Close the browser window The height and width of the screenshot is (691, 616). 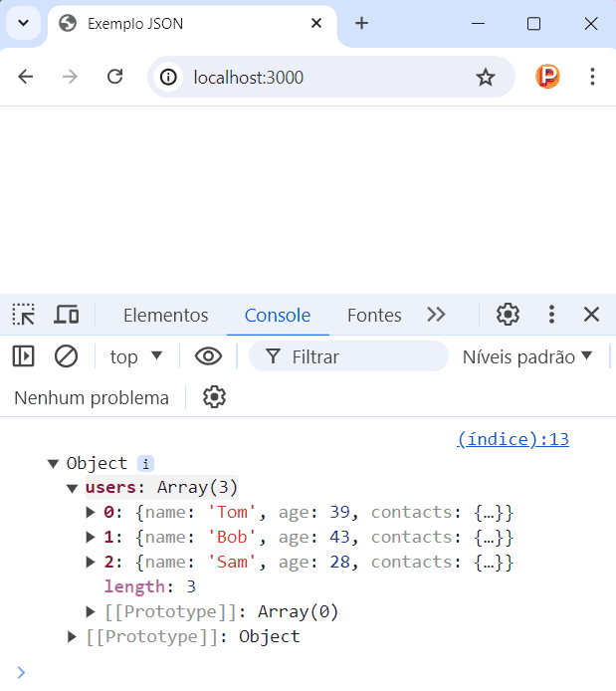[591, 23]
